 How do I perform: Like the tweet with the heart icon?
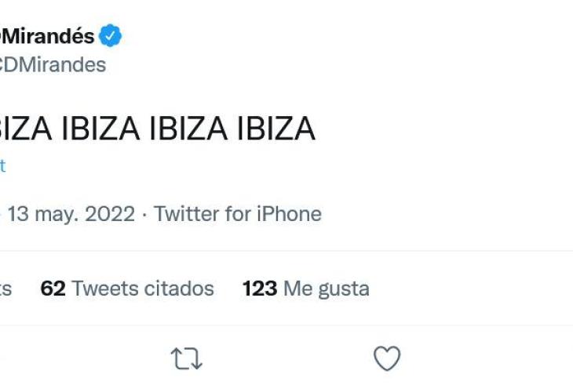pyautogui.click(x=386, y=359)
